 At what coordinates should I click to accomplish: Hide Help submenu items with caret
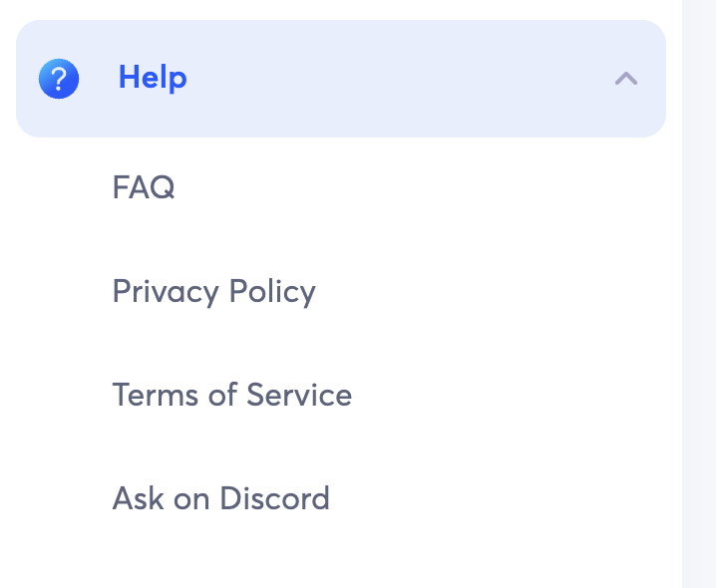(626, 79)
